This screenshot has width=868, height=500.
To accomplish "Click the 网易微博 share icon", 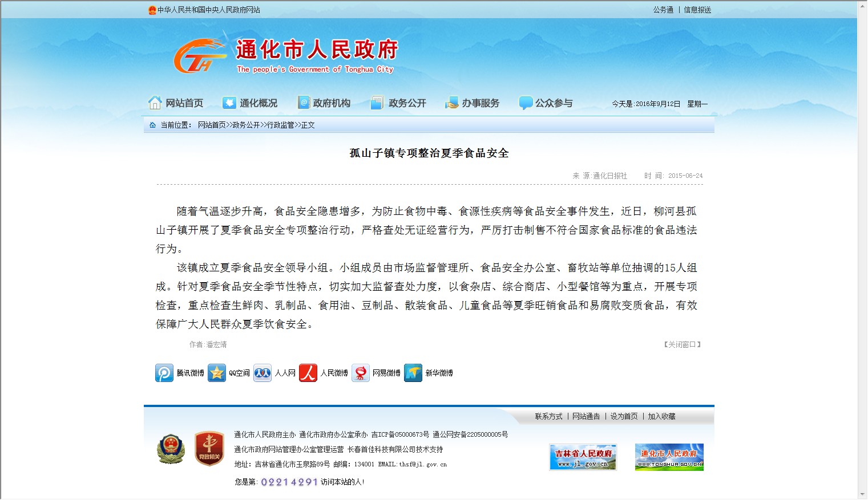I will click(361, 373).
